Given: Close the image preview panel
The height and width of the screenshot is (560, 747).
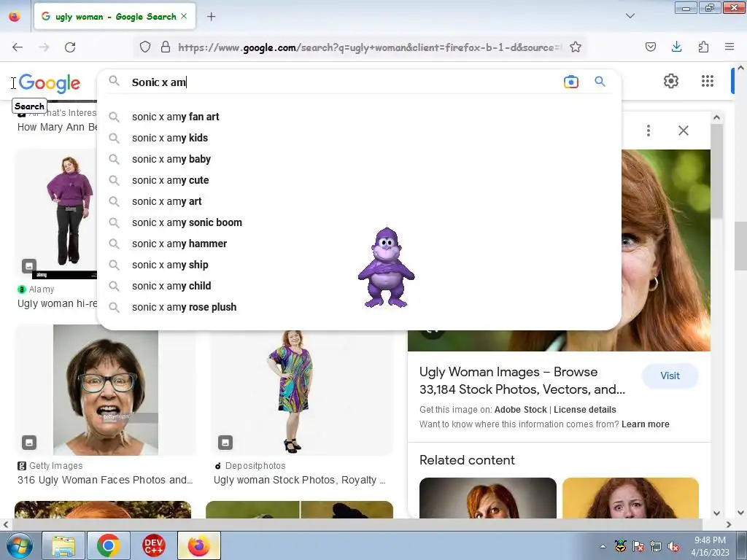Looking at the screenshot, I should 683,131.
